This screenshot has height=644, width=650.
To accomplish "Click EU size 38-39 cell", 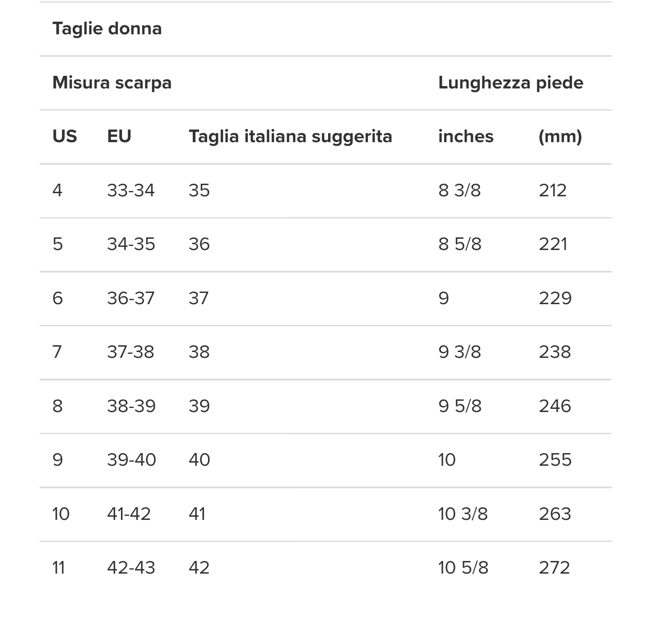I will [x=131, y=406].
